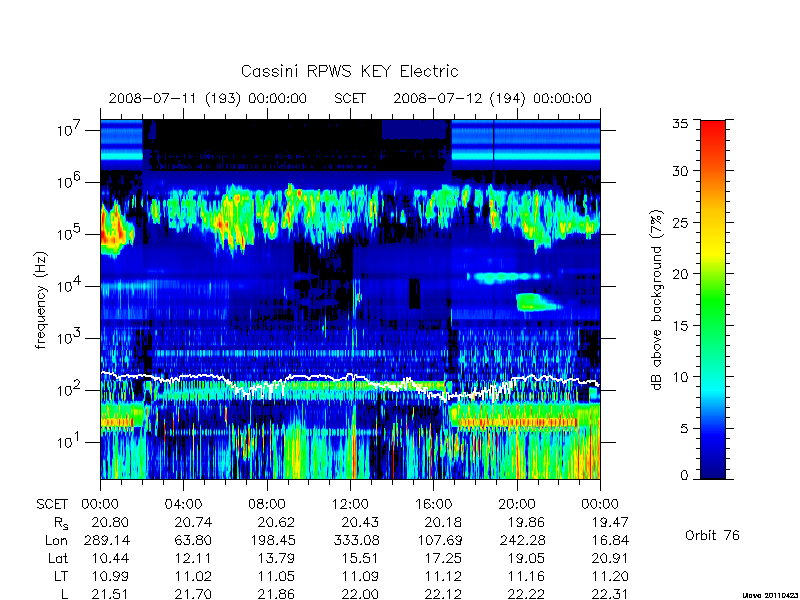
Task: Click the 25 value on the color scale
Action: point(680,222)
